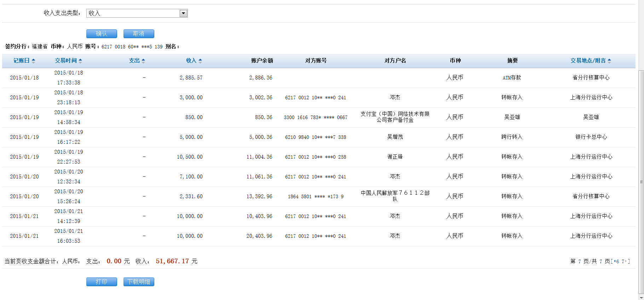Sort by 记账日 using its sort arrows
The image size is (644, 300).
point(33,61)
